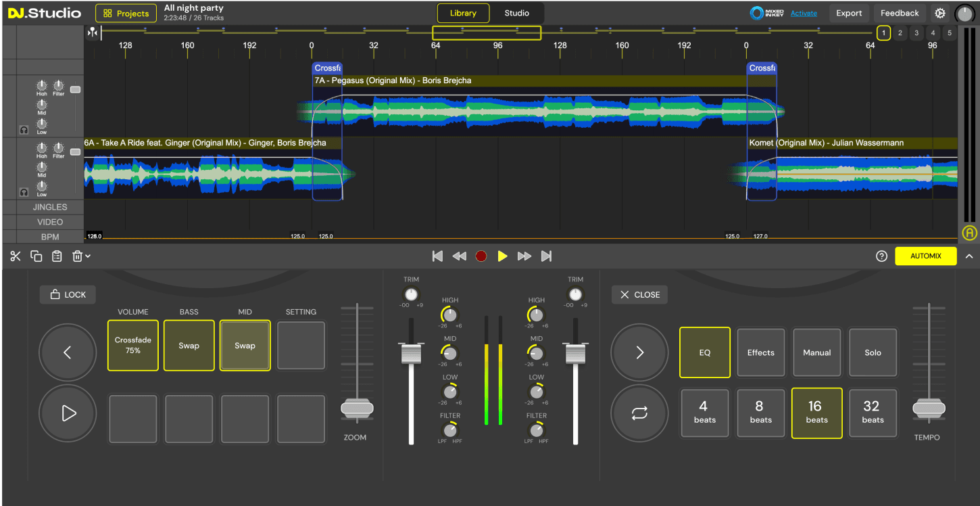Select the Crossfade 75% volume pad
980x506 pixels.
click(x=133, y=345)
